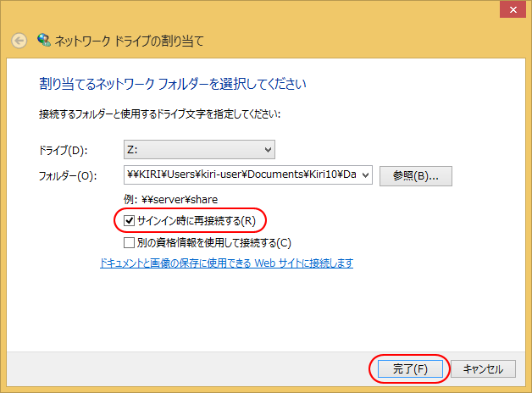Expand the Folder path history arrow
The width and height of the screenshot is (532, 393).
pos(365,175)
